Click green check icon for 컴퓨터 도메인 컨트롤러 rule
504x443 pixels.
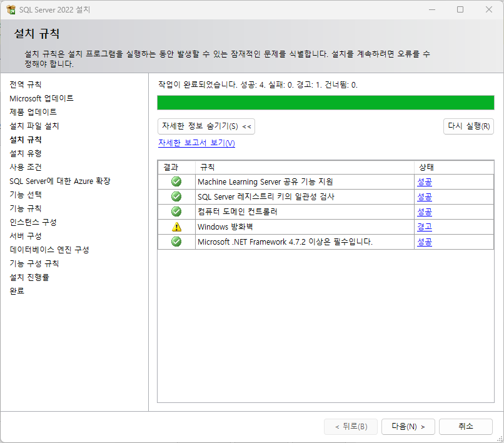[x=176, y=211]
